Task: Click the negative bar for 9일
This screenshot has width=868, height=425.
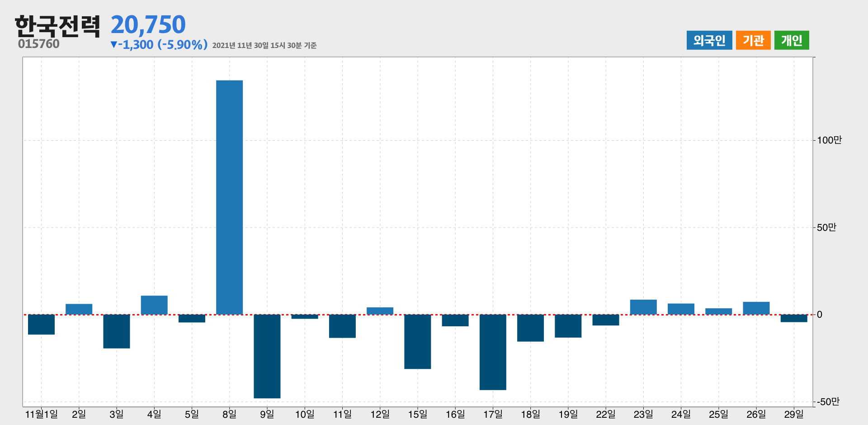Action: tap(267, 356)
